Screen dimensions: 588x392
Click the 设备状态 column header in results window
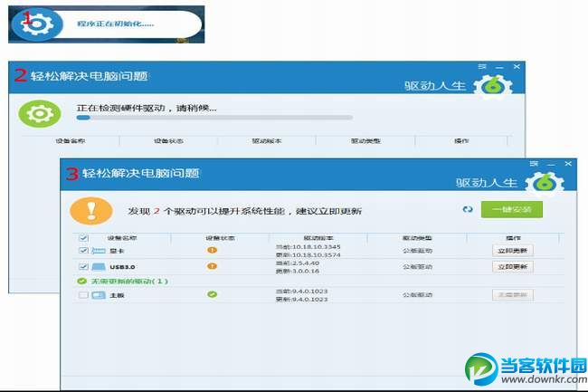pos(220,238)
